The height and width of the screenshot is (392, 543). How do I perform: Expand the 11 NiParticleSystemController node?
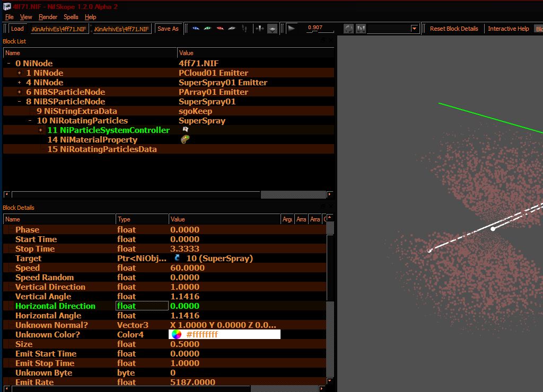[40, 130]
